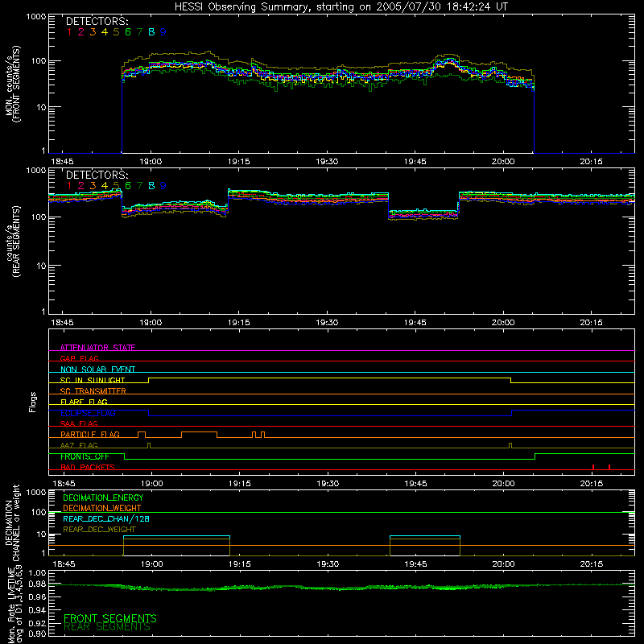Click the 0.94 value on livetime axis
The height and width of the screenshot is (644, 644).
[x=38, y=610]
